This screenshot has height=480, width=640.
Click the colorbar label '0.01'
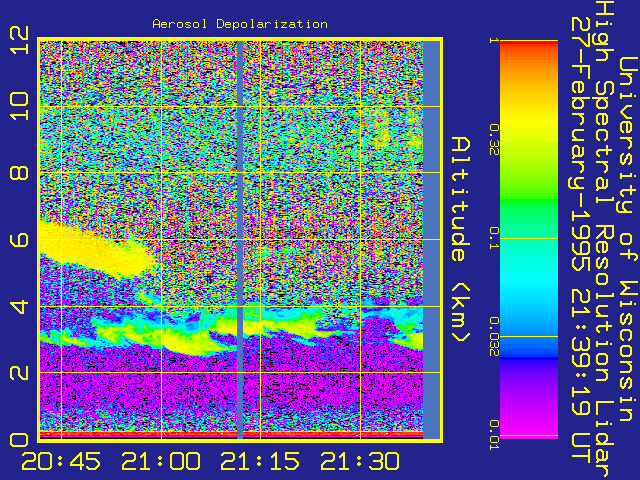coord(494,435)
